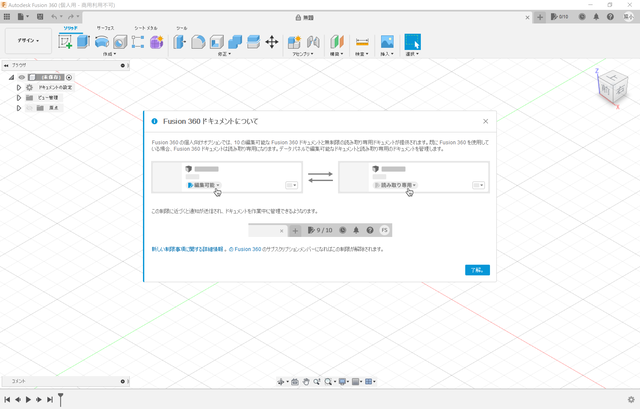Click the ViewCube right face 右
Image resolution: width=640 pixels, height=409 pixels.
620,91
